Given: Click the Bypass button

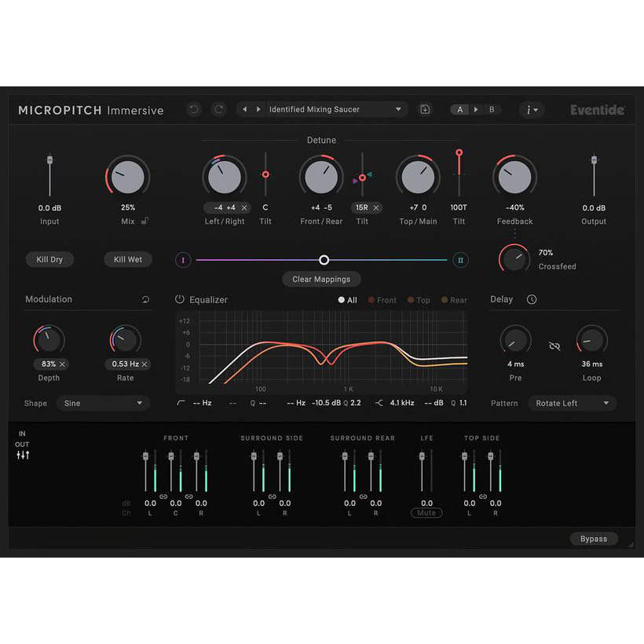Looking at the screenshot, I should [594, 539].
